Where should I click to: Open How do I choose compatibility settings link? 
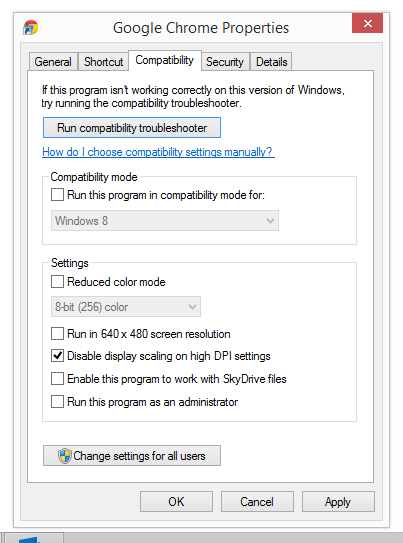coord(158,152)
